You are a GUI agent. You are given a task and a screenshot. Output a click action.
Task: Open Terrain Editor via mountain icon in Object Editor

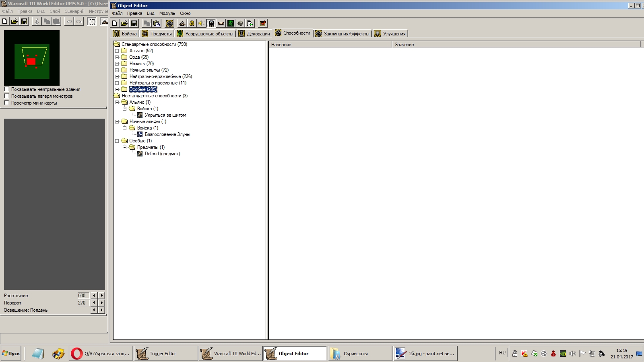coord(182,23)
